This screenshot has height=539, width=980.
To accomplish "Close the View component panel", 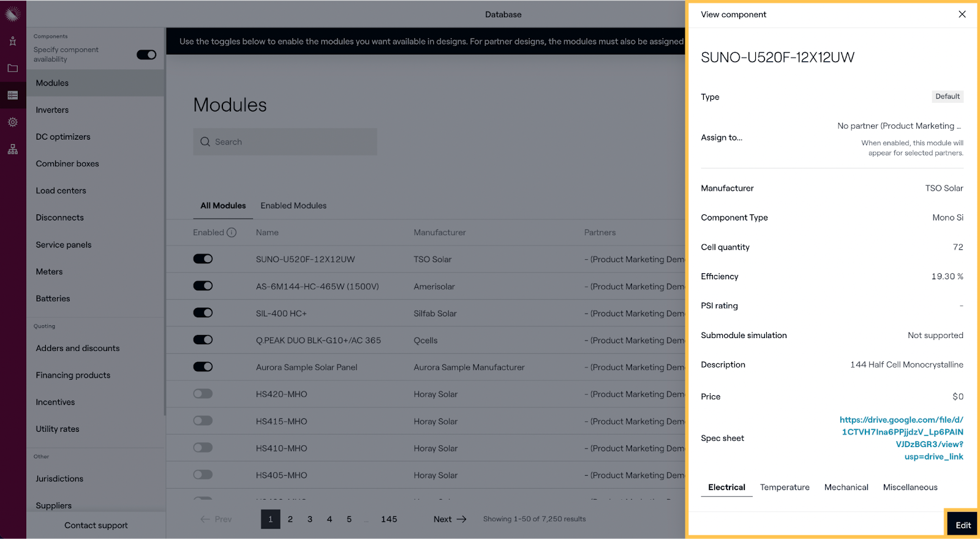I will point(962,14).
